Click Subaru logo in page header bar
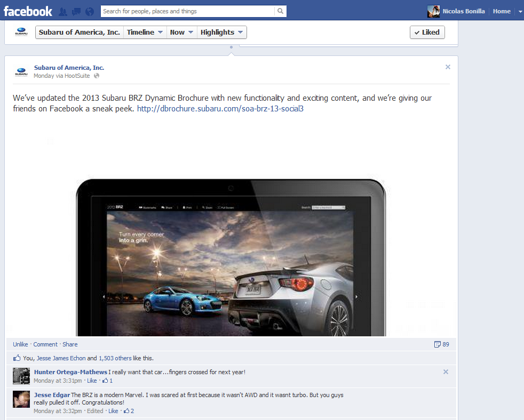The image size is (524, 420). pos(21,32)
